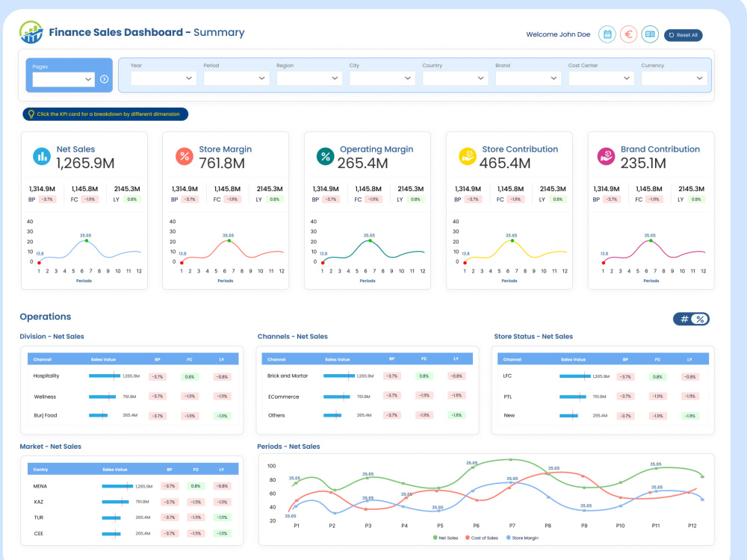The width and height of the screenshot is (747, 560).
Task: Open the Period filter dropdown
Action: (x=236, y=78)
